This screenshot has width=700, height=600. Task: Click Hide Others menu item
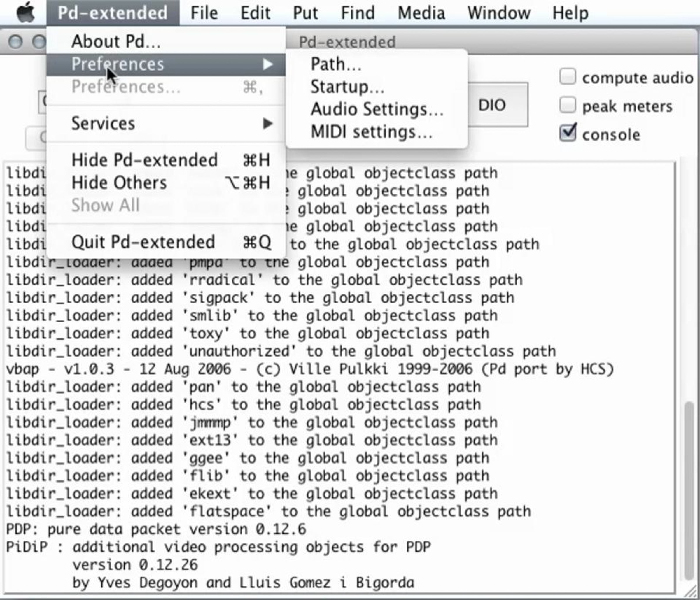coord(119,183)
